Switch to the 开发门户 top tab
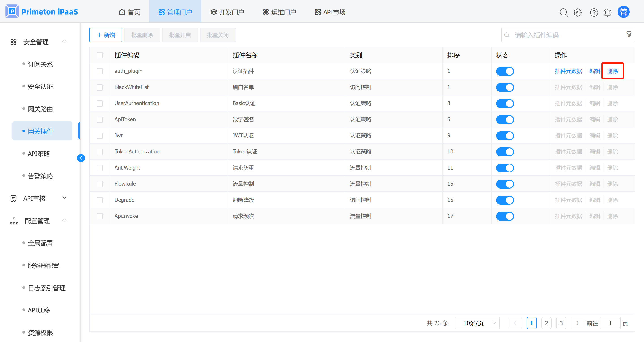Viewport: 644px width, 342px height. point(227,12)
